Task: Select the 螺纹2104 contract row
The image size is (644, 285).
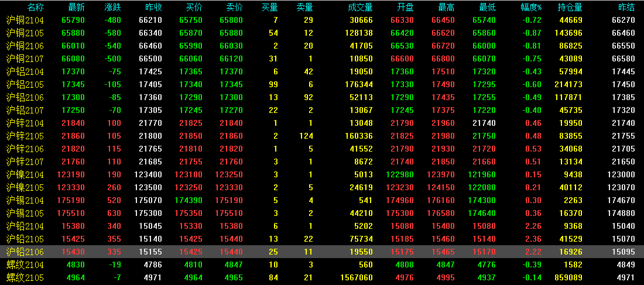Action: click(x=322, y=265)
